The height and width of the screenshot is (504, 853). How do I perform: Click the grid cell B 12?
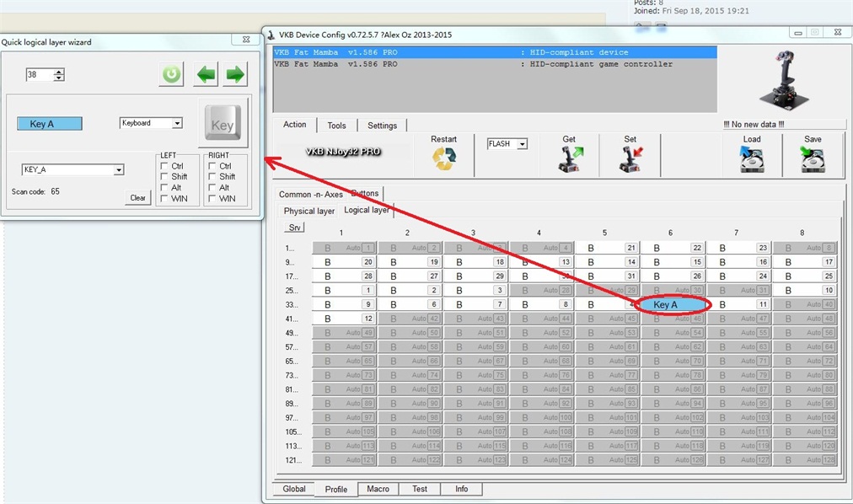(x=345, y=319)
